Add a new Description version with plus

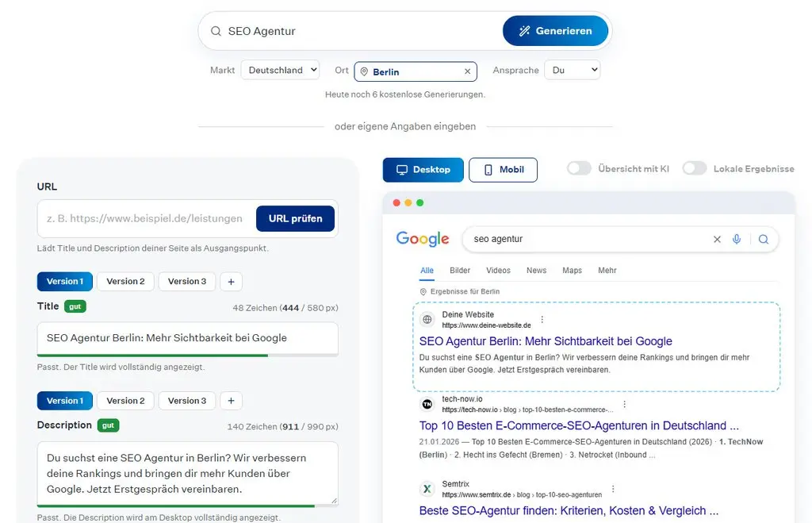coord(231,401)
